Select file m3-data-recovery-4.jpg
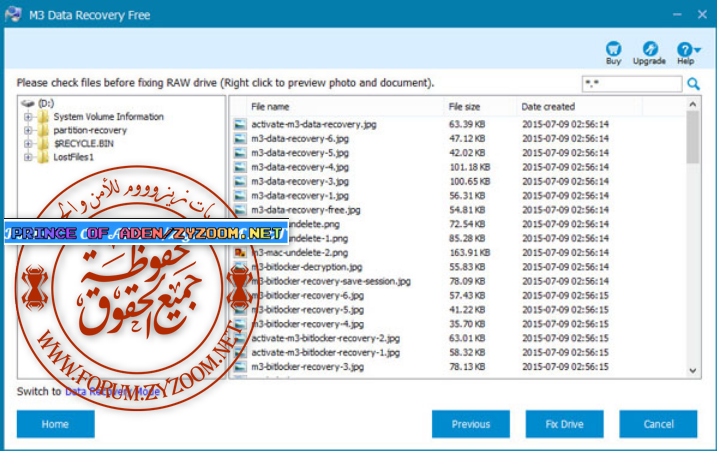The width and height of the screenshot is (717, 451). coord(300,167)
